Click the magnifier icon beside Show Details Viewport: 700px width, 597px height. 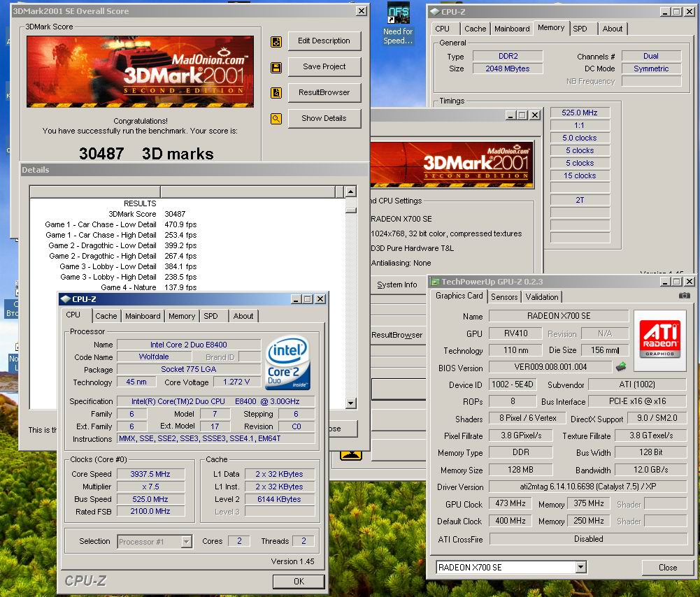pos(276,119)
